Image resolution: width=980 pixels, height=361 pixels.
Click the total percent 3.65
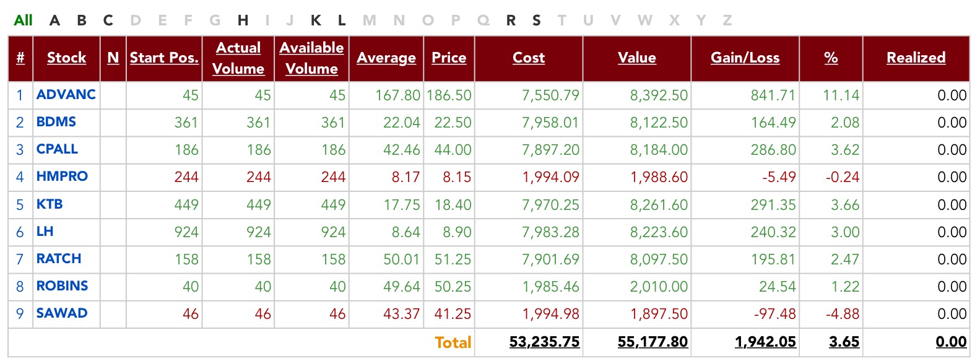(x=844, y=342)
